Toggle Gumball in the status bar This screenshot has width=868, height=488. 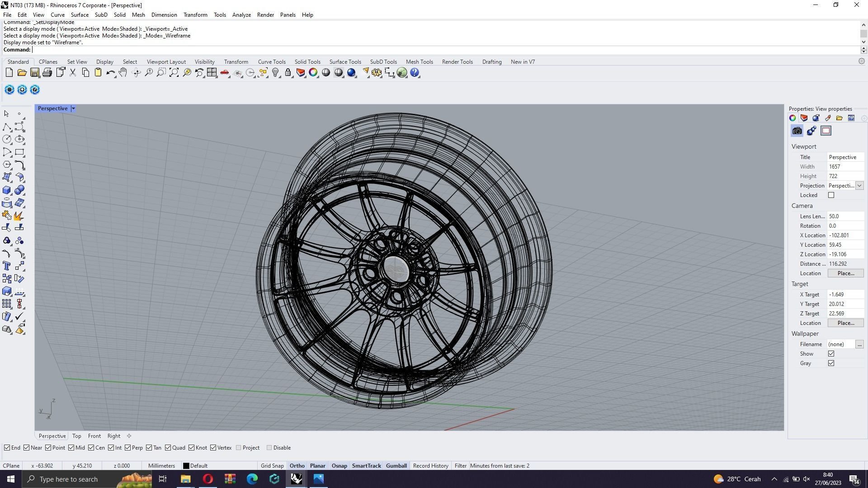(x=396, y=466)
